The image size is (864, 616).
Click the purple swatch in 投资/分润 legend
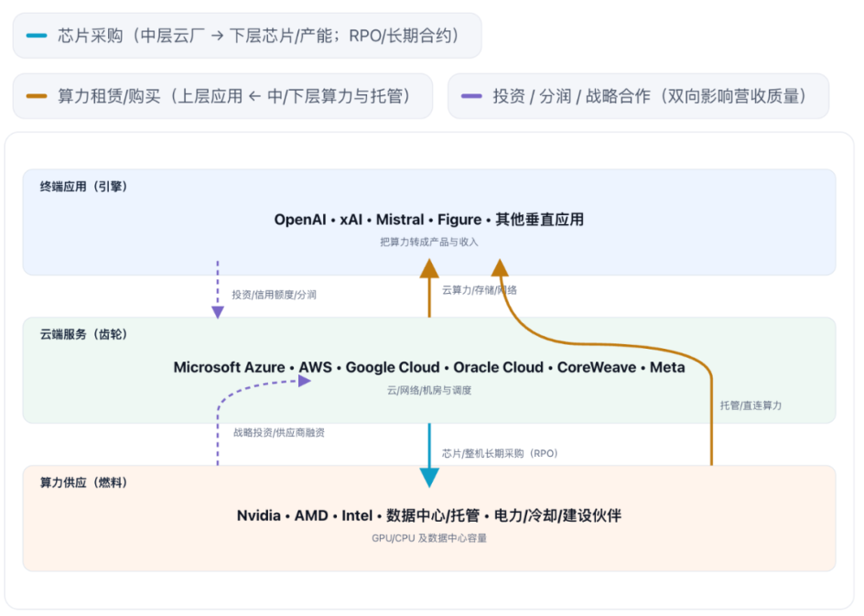click(x=472, y=96)
